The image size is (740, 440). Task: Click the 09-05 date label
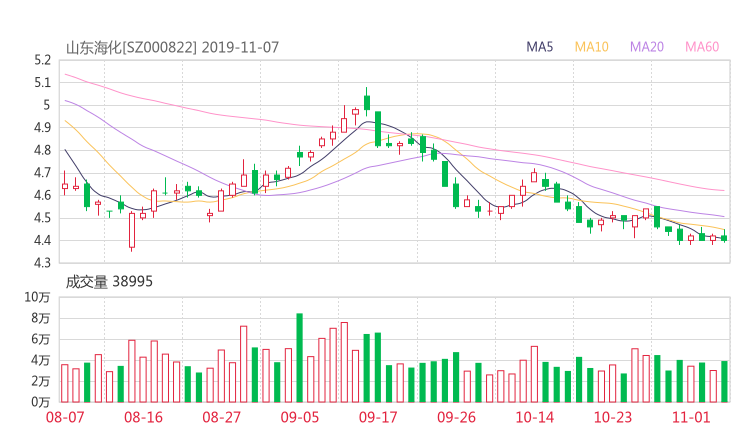tap(300, 417)
